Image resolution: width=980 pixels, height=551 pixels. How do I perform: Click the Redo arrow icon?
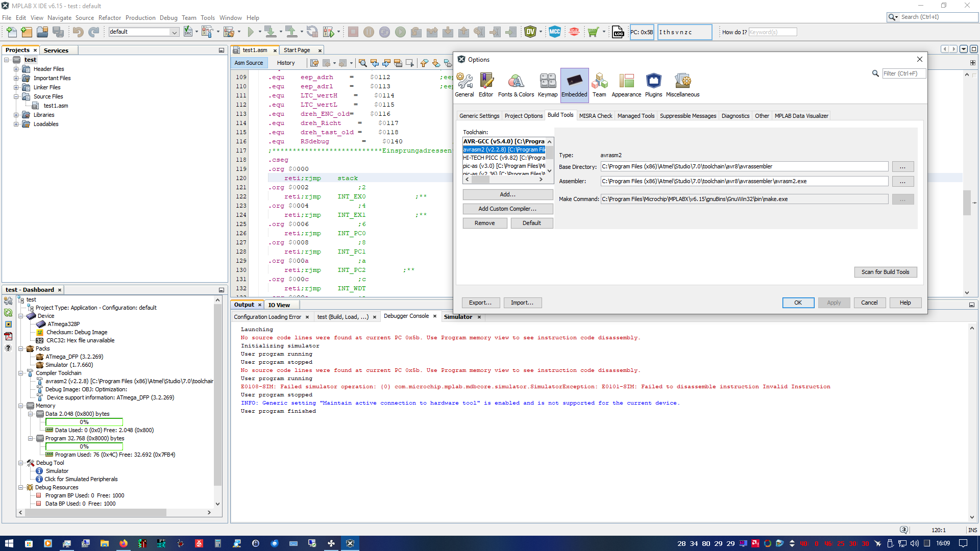click(93, 32)
